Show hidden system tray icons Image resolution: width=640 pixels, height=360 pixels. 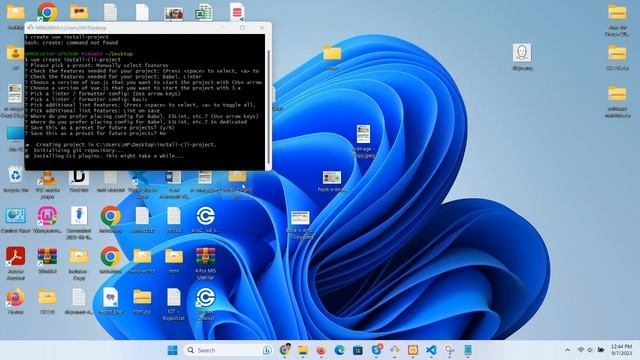click(567, 350)
